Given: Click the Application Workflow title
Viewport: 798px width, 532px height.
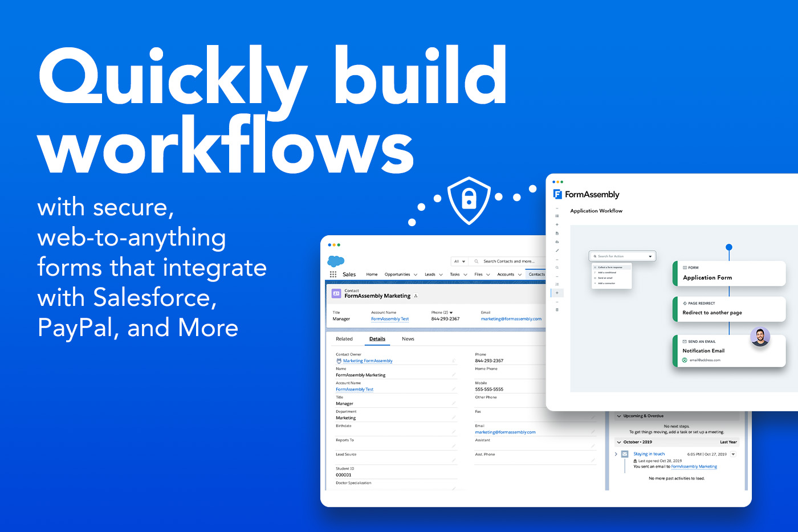Looking at the screenshot, I should 596,211.
